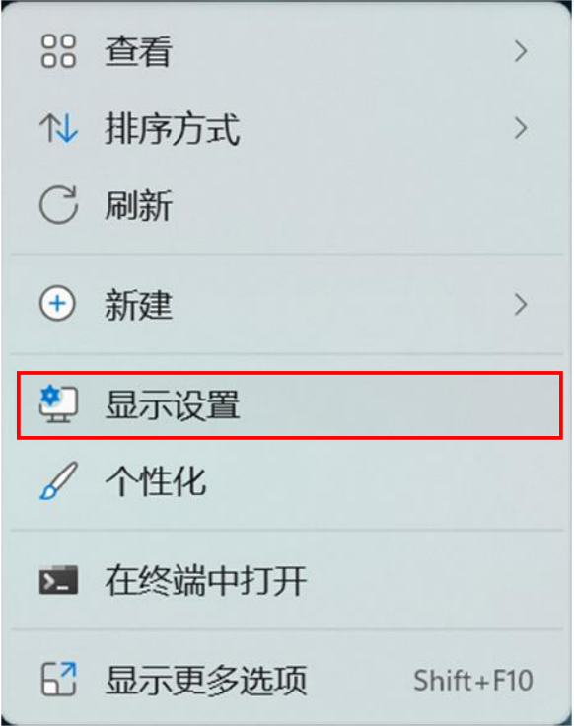This screenshot has height=728, width=574.
Task: Click the 个性化 paintbrush icon
Action: point(58,481)
